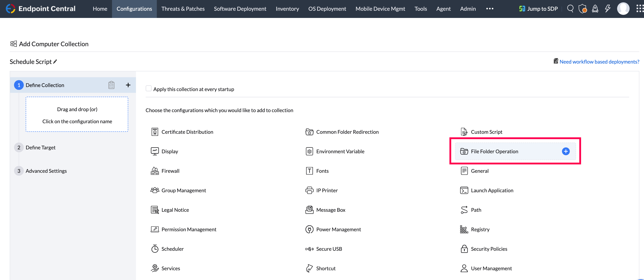Image resolution: width=644 pixels, height=280 pixels.
Task: Click the Fonts letter T icon
Action: point(310,171)
